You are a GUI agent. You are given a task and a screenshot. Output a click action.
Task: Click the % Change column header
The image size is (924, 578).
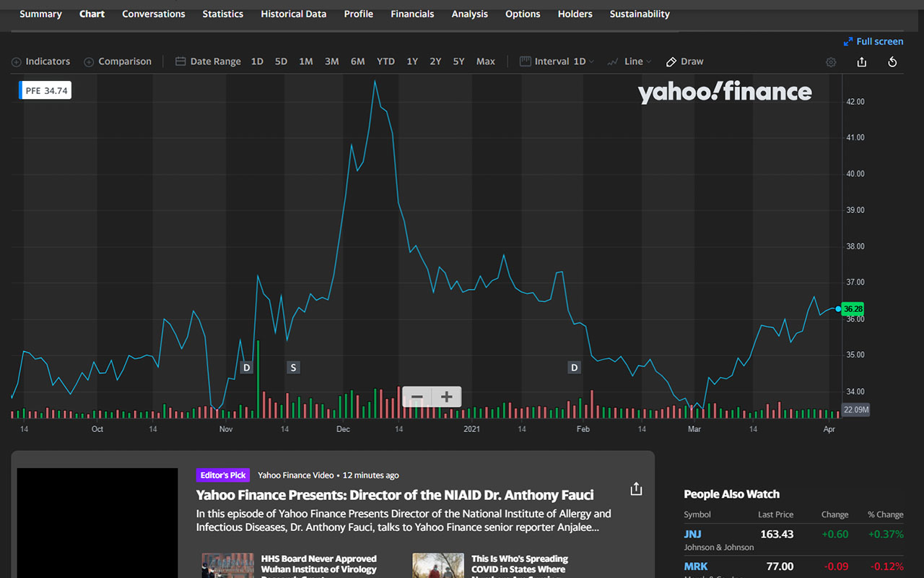click(x=886, y=514)
